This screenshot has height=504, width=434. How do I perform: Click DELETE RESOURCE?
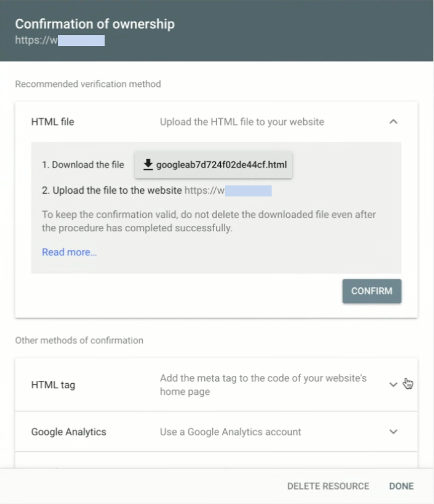[328, 486]
